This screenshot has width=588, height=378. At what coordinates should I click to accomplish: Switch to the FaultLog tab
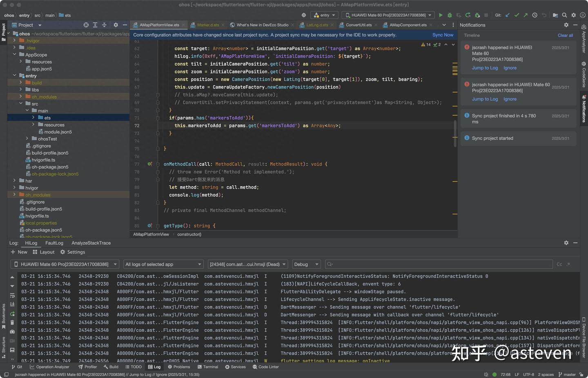54,243
